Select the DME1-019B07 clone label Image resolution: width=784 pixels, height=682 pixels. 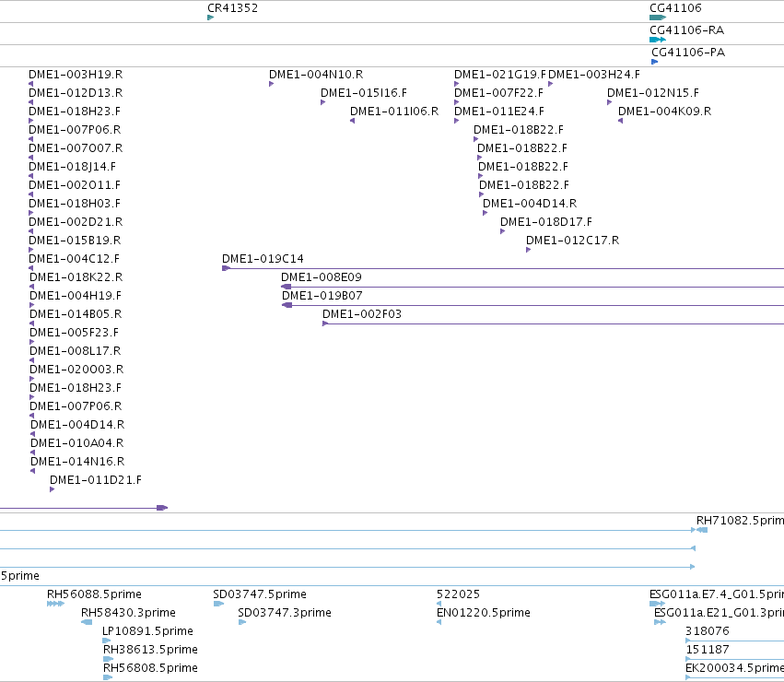click(x=322, y=296)
